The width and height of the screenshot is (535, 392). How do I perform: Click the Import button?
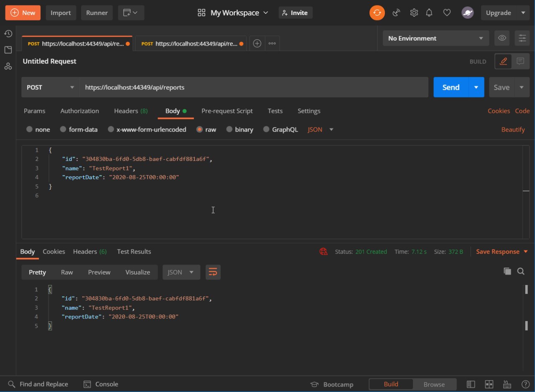point(61,13)
